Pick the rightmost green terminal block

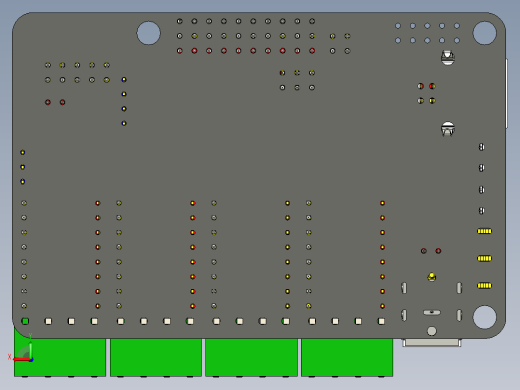(347, 357)
